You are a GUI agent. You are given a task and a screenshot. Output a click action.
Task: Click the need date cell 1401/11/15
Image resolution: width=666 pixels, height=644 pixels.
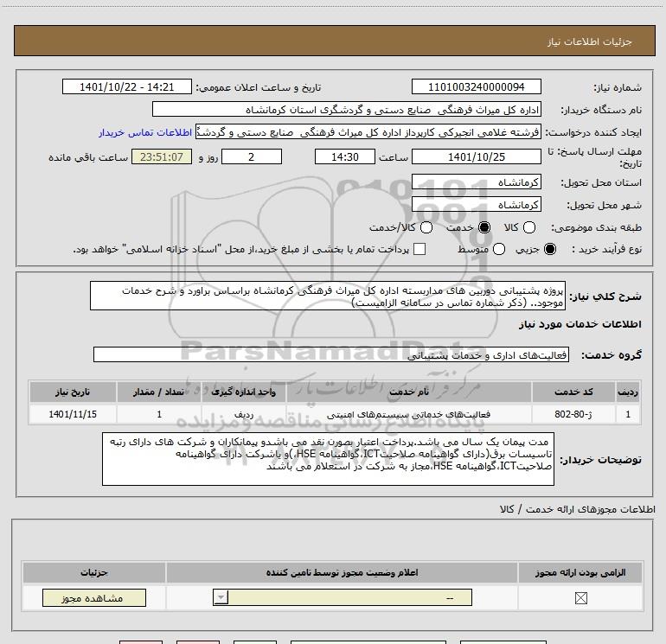[73, 414]
